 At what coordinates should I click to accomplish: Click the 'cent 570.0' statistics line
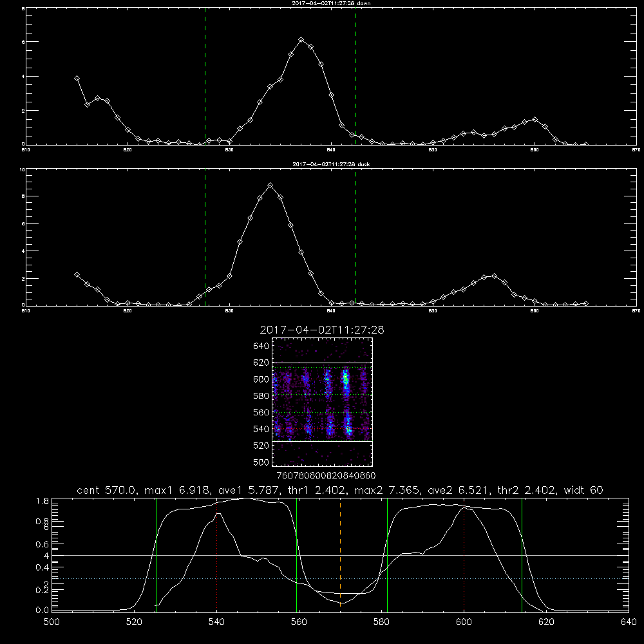click(339, 490)
